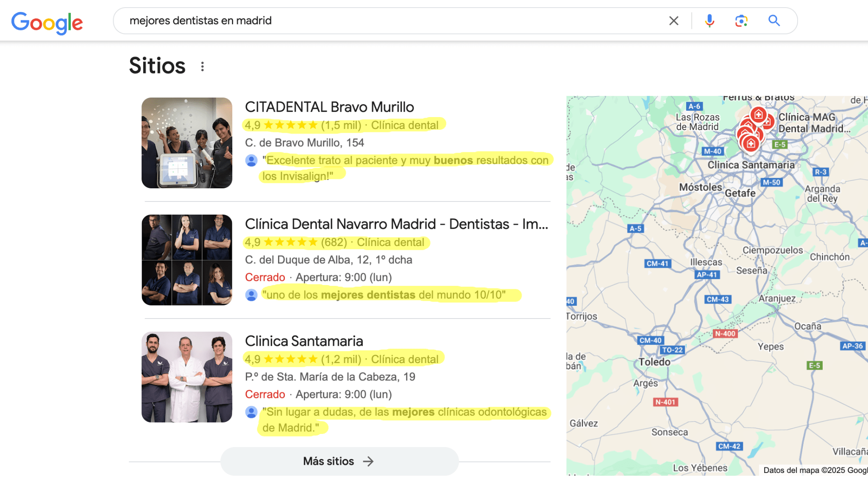The height and width of the screenshot is (481, 868).
Task: Open Clínica Dental Navarro Madrid photo collage
Action: pyautogui.click(x=187, y=260)
